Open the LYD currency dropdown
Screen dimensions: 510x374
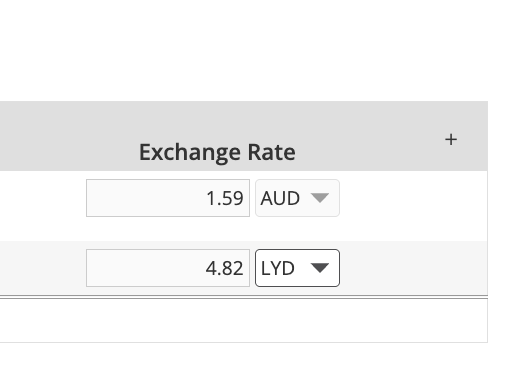click(297, 268)
